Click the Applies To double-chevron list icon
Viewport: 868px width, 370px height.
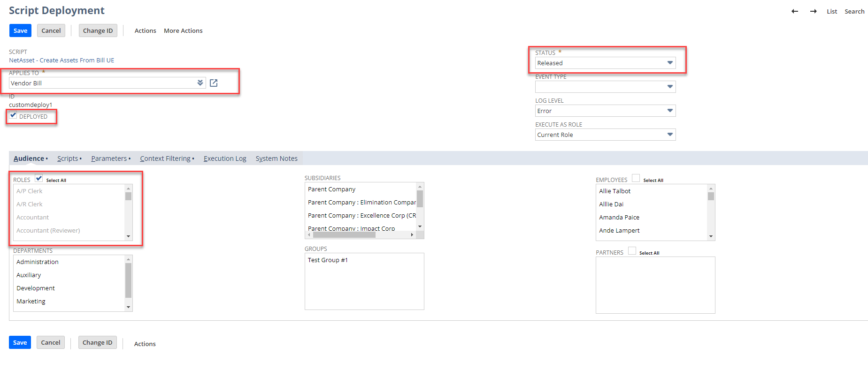(200, 83)
